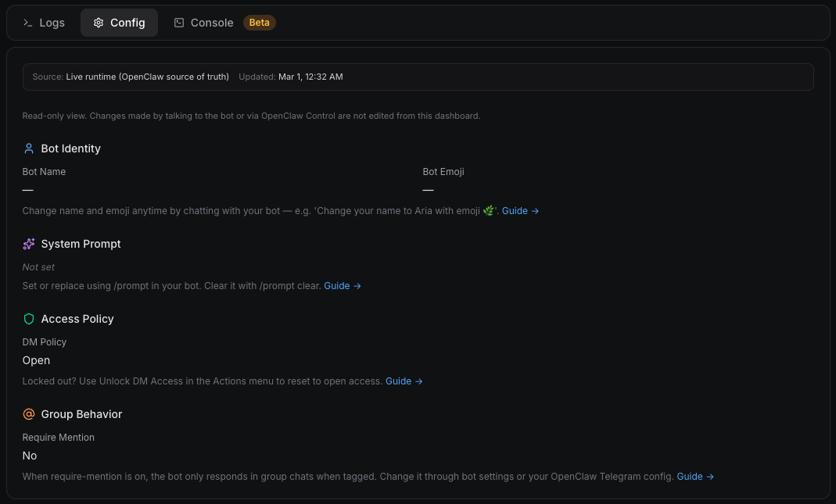Click the console panel icon beside Console
This screenshot has width=836, height=504.
coord(178,23)
